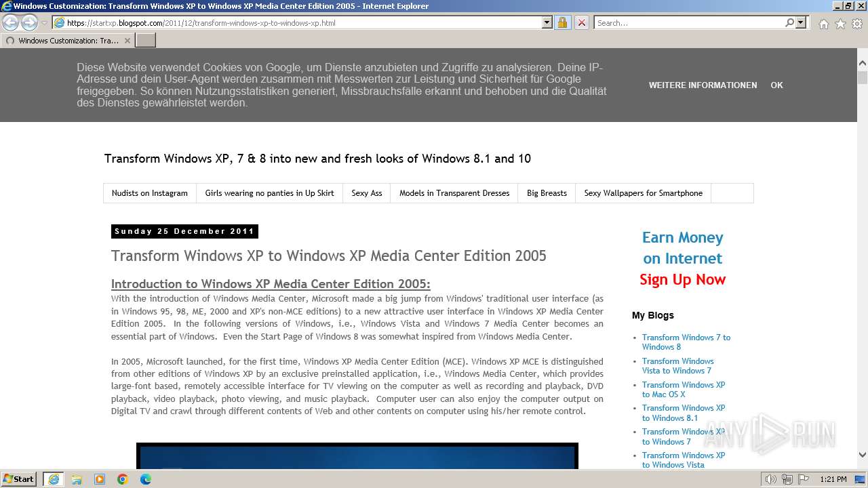Viewport: 868px width, 488px height.
Task: Open the Tools gear icon
Action: click(857, 24)
